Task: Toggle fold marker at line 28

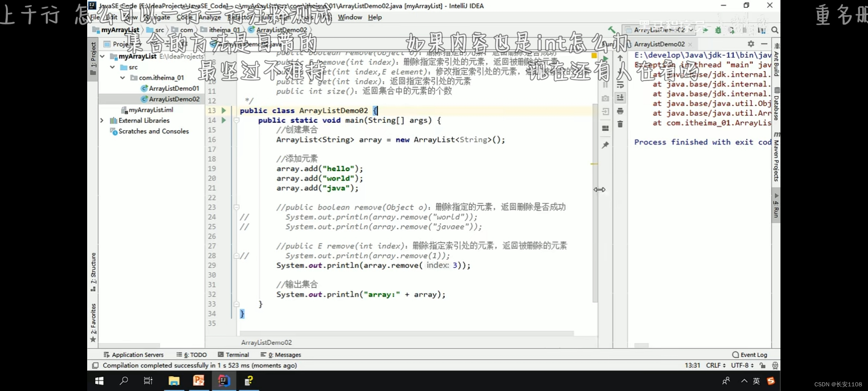Action: [x=236, y=256]
